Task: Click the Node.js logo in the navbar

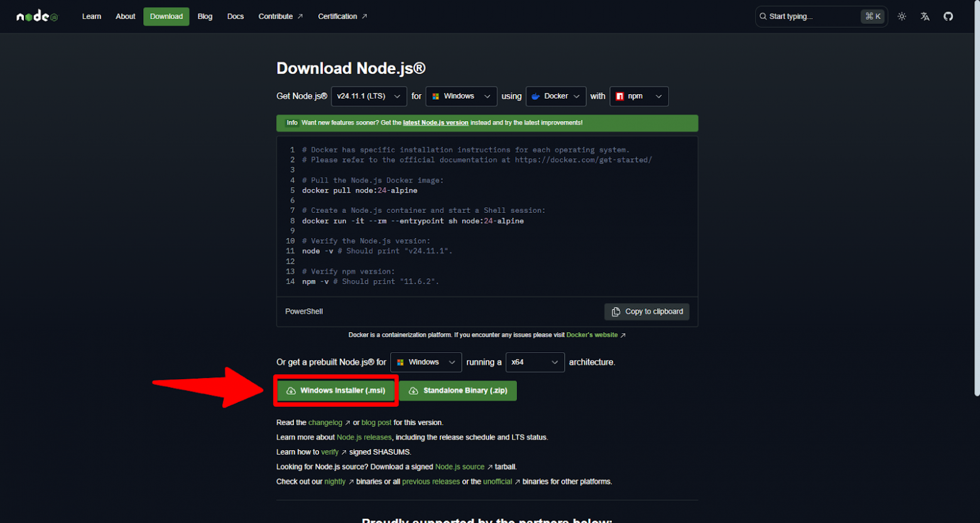Action: pyautogui.click(x=36, y=16)
